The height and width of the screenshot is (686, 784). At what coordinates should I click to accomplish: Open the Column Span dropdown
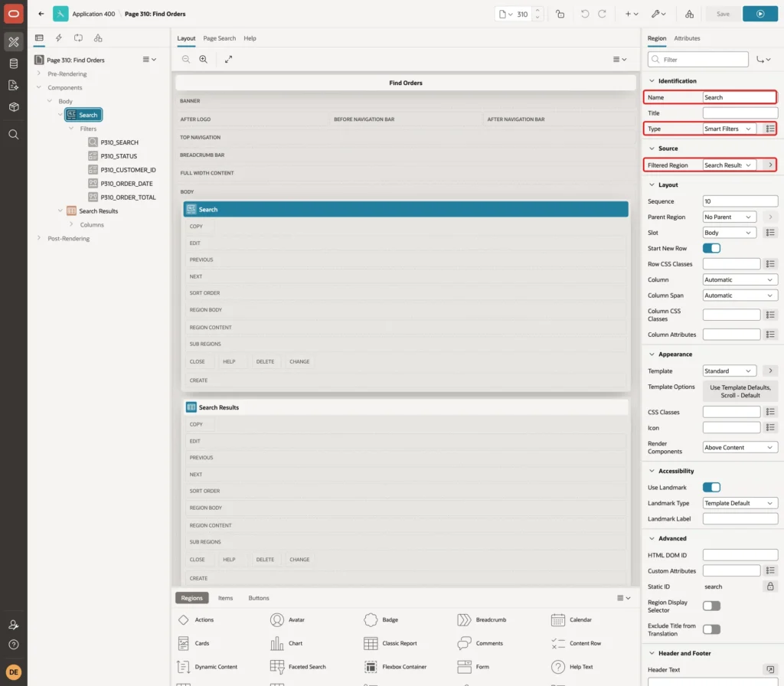(x=740, y=296)
